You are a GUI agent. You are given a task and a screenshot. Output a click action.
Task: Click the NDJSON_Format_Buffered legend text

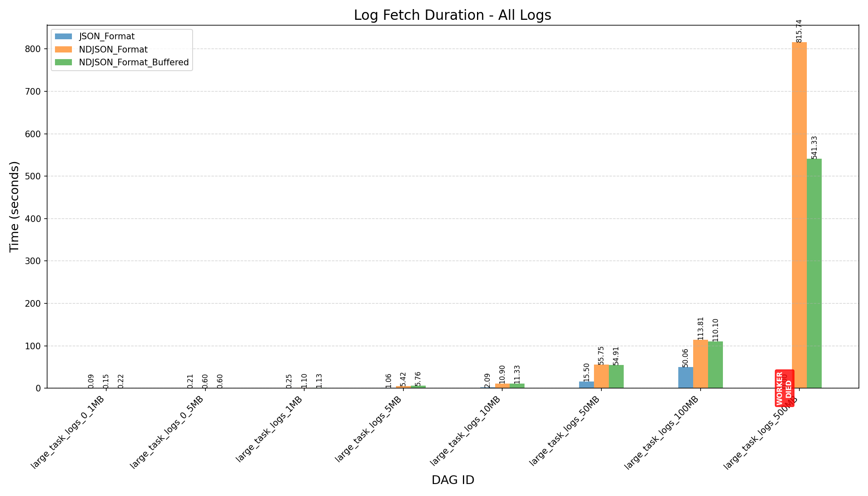(x=134, y=62)
